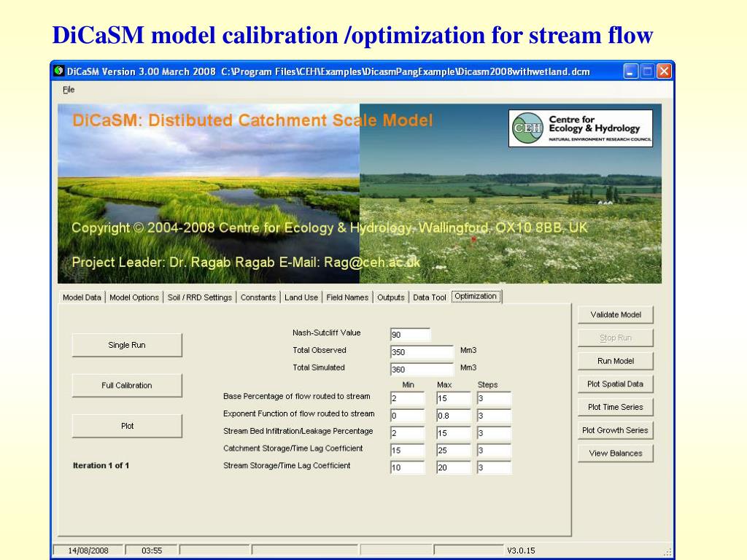
Task: Open the Soil / RRD Settings tab
Action: pyautogui.click(x=200, y=297)
